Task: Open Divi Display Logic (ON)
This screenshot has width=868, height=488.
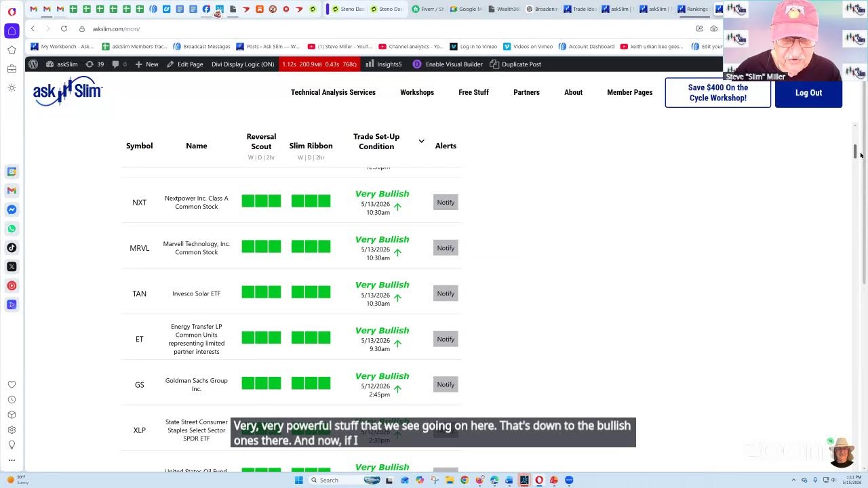Action: point(243,64)
